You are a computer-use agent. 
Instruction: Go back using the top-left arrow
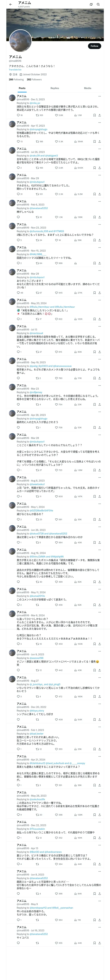pyautogui.click(x=11, y=4)
